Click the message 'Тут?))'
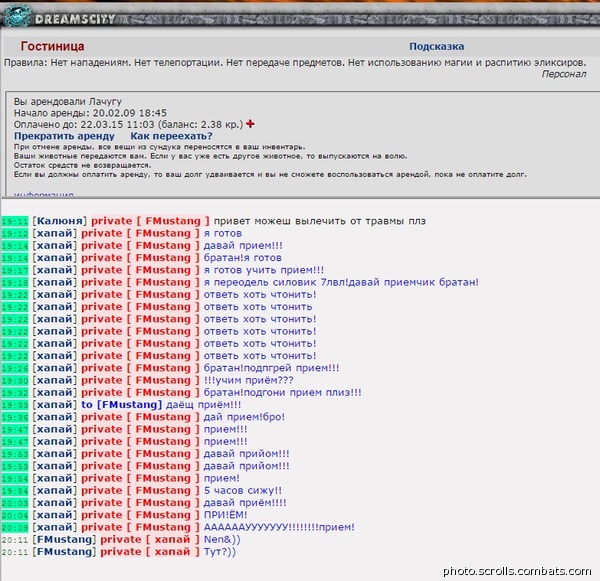Image resolution: width=600 pixels, height=581 pixels. point(220,552)
